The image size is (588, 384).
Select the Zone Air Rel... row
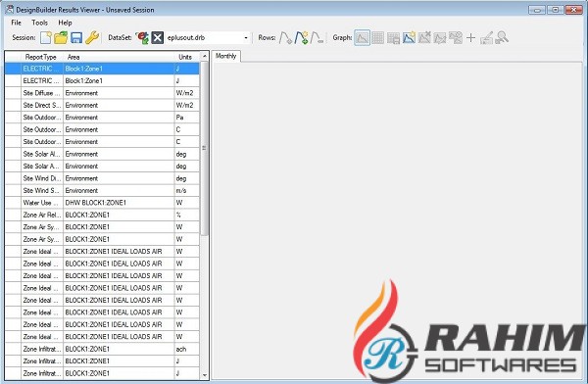pyautogui.click(x=102, y=215)
